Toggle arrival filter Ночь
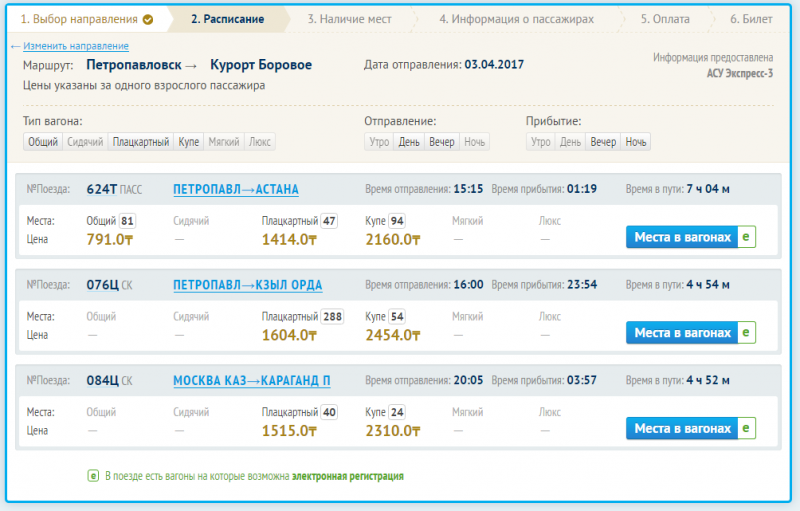 pos(636,142)
